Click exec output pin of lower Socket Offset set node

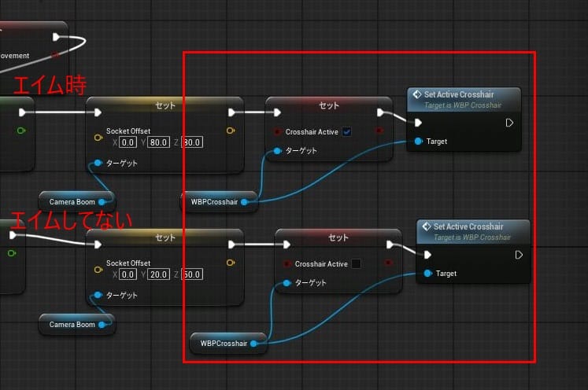coord(231,245)
